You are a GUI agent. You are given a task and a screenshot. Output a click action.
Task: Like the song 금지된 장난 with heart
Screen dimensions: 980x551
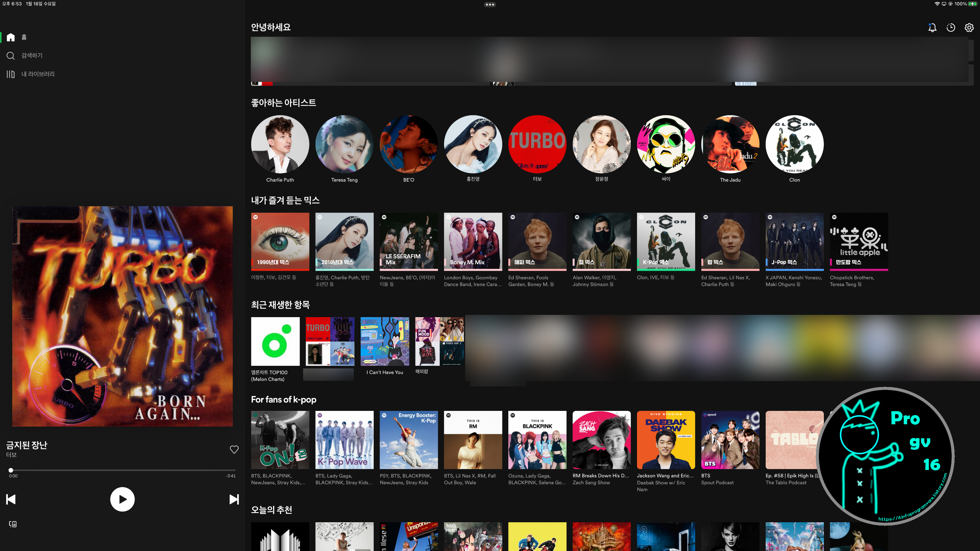tap(234, 449)
